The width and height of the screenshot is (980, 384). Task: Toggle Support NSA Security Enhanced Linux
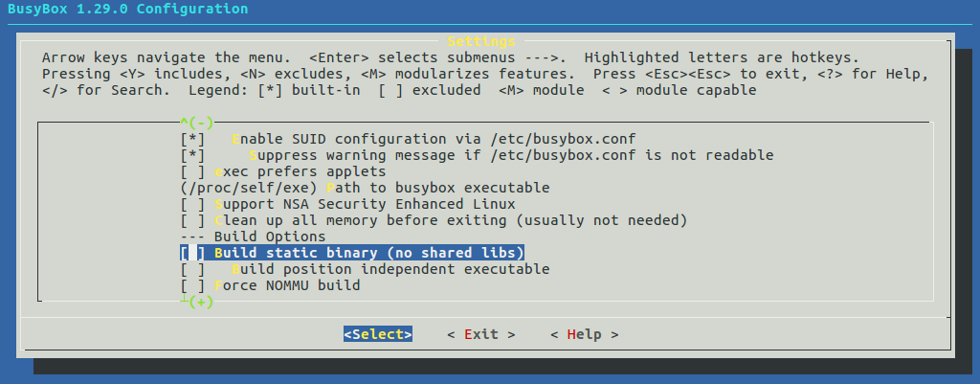click(192, 204)
